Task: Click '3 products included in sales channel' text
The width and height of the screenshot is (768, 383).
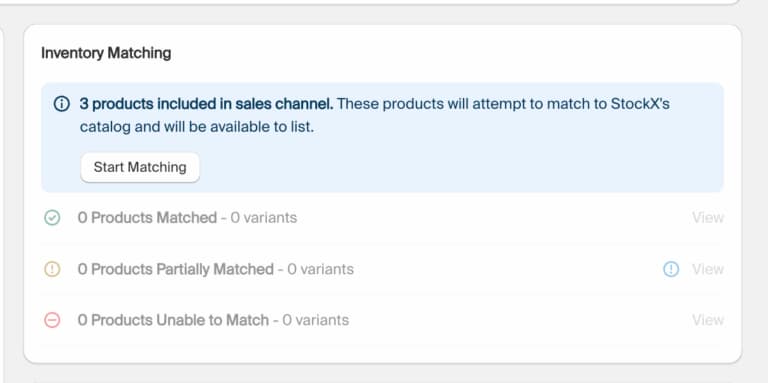Action: 207,104
